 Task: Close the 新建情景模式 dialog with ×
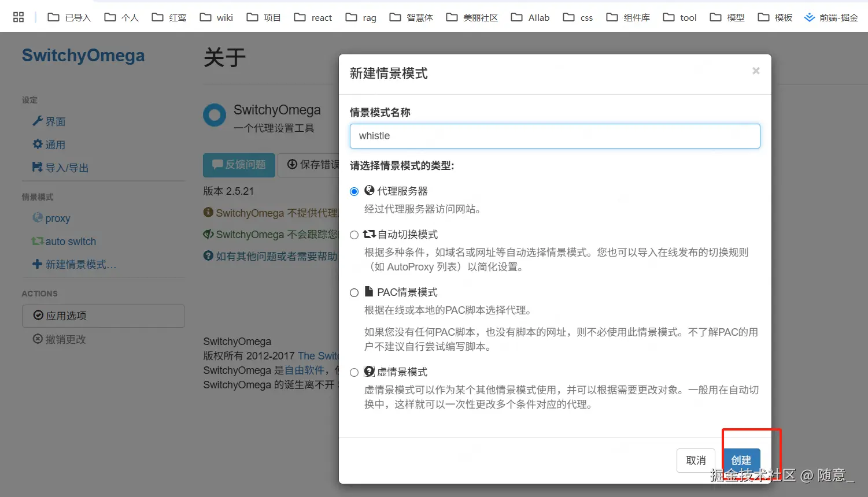(756, 71)
